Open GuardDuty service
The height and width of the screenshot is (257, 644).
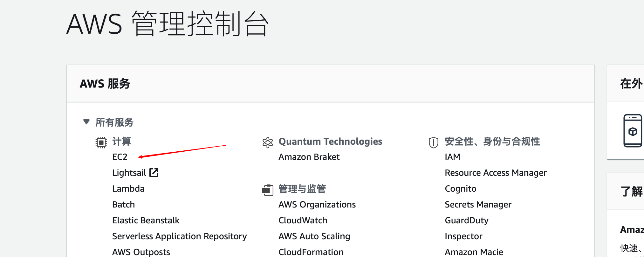[466, 221]
